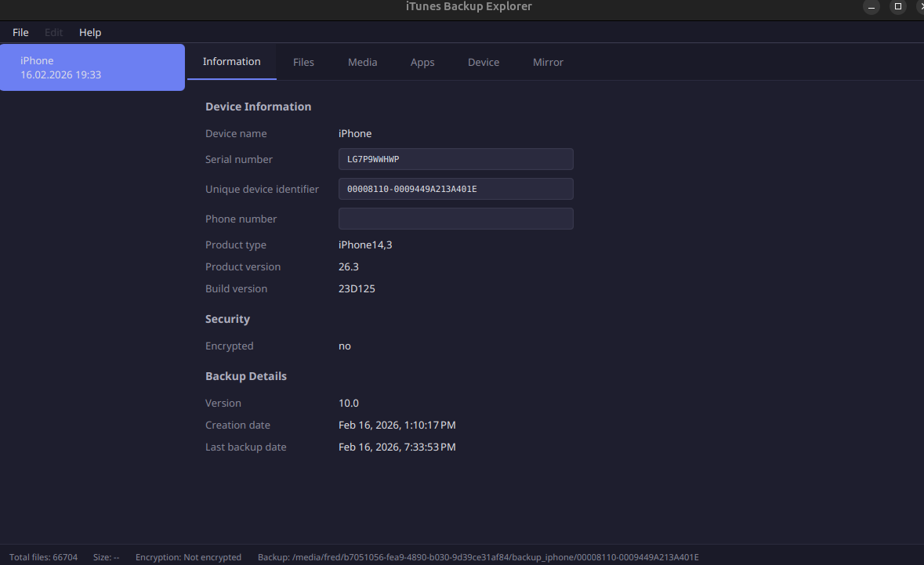Click the Backup Details heading

[246, 376]
